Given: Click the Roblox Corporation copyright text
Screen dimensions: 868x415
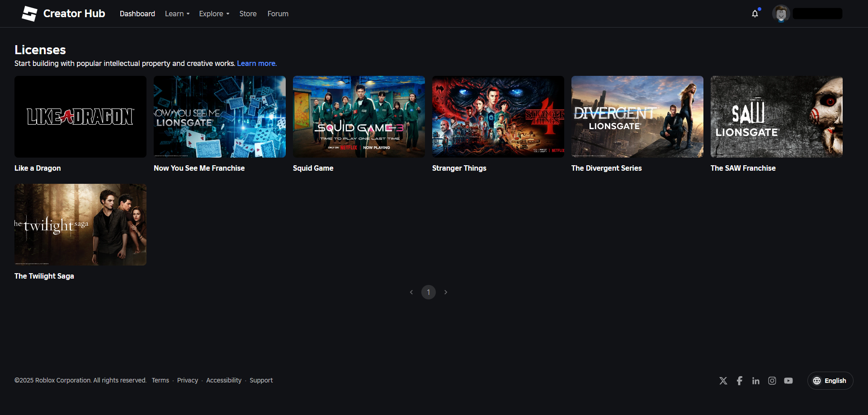Looking at the screenshot, I should [80, 380].
